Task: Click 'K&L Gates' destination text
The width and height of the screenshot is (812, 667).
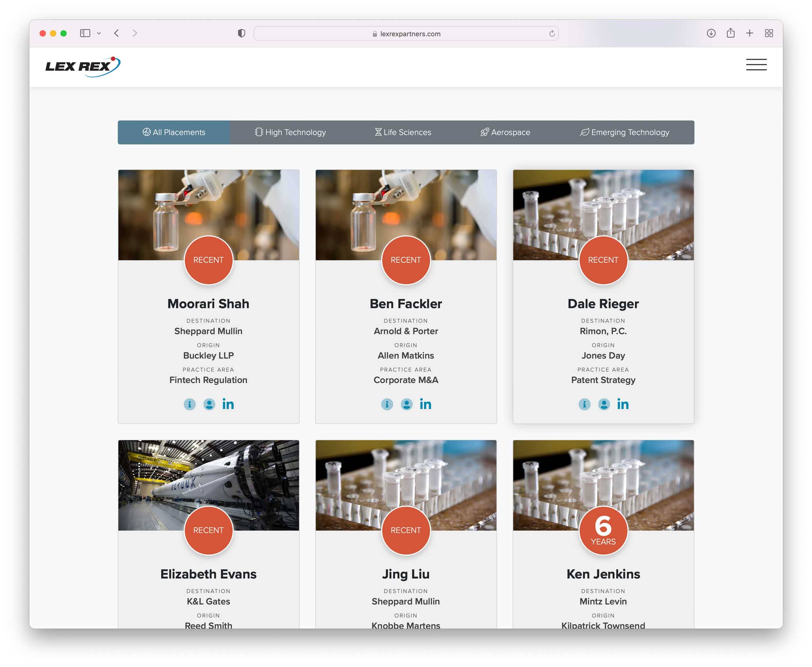Action: click(x=208, y=601)
